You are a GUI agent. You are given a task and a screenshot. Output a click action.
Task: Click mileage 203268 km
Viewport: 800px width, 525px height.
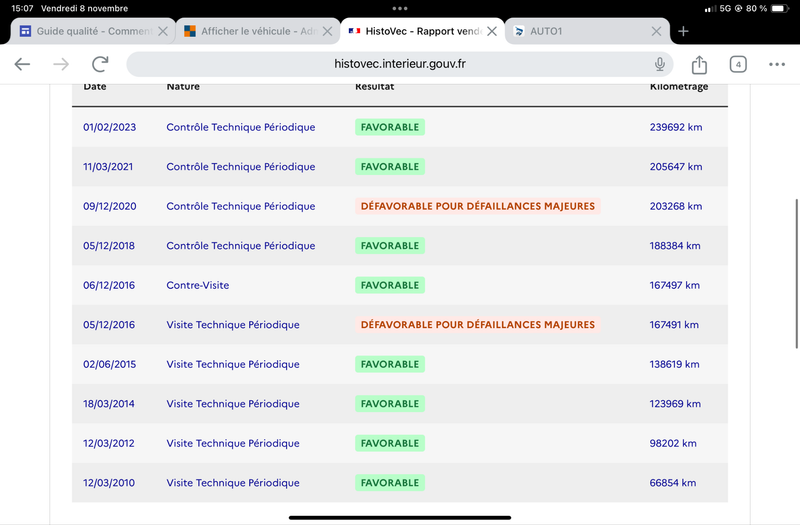click(676, 206)
